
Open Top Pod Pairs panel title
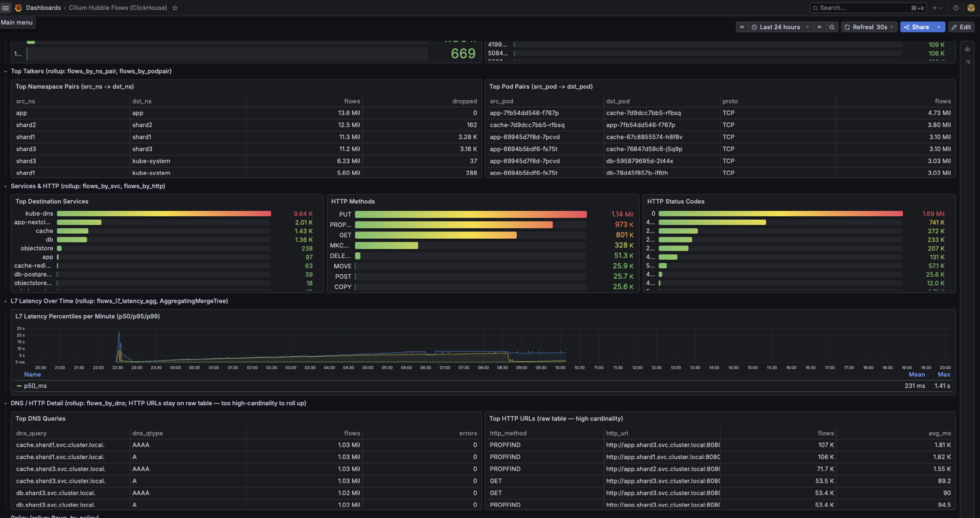tap(541, 87)
